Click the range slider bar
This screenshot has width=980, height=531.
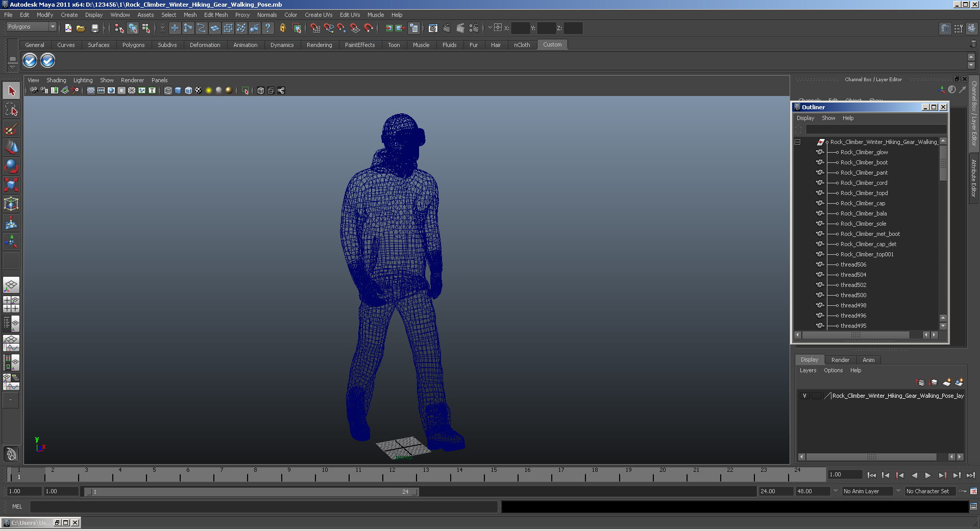pyautogui.click(x=251, y=492)
